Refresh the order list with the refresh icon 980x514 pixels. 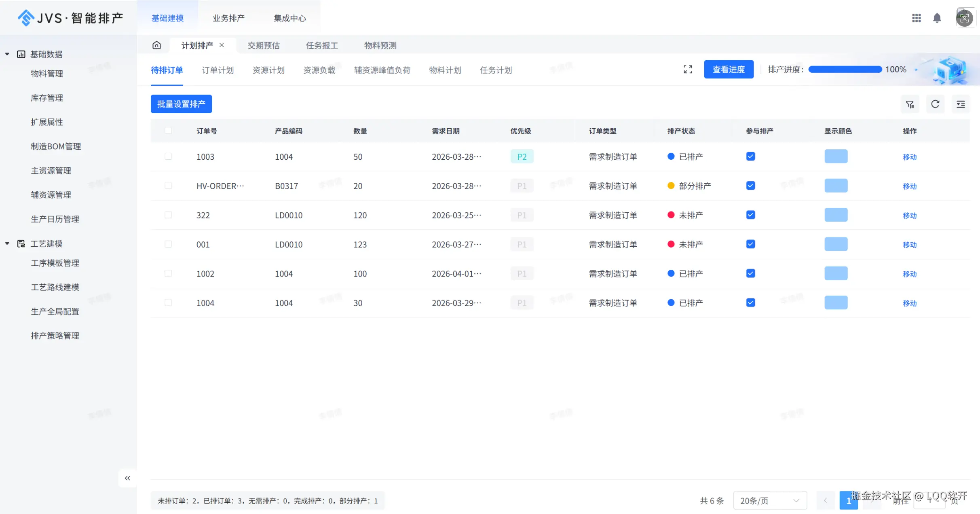pyautogui.click(x=936, y=104)
